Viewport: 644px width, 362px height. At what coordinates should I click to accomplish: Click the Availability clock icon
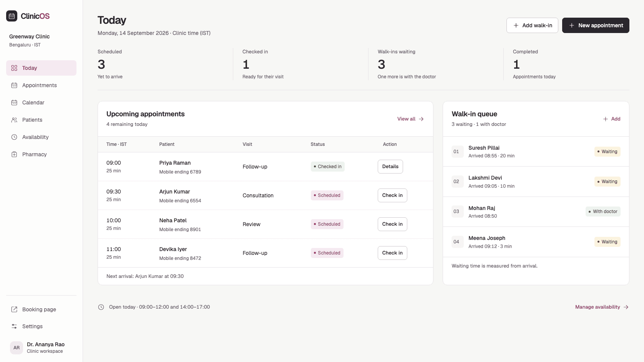click(x=14, y=137)
